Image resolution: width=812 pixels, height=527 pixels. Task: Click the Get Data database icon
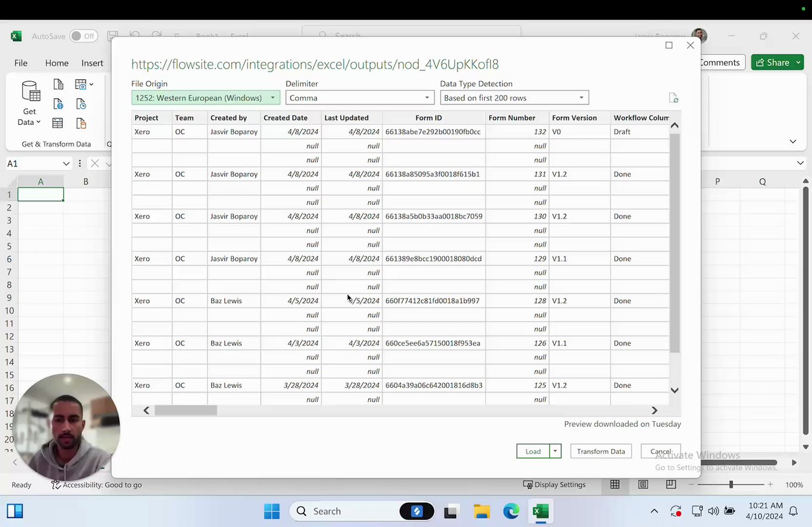point(30,92)
